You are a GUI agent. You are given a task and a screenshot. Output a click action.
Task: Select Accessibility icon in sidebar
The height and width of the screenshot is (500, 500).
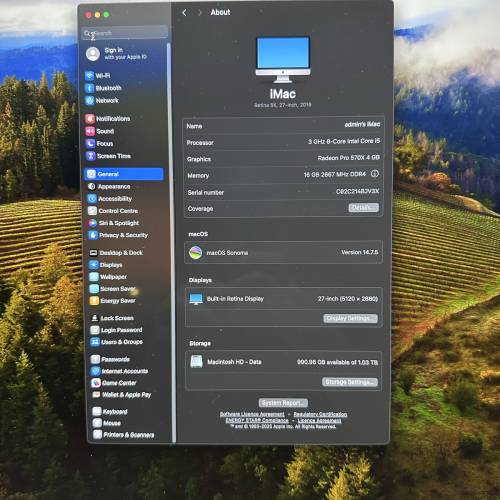(92, 199)
